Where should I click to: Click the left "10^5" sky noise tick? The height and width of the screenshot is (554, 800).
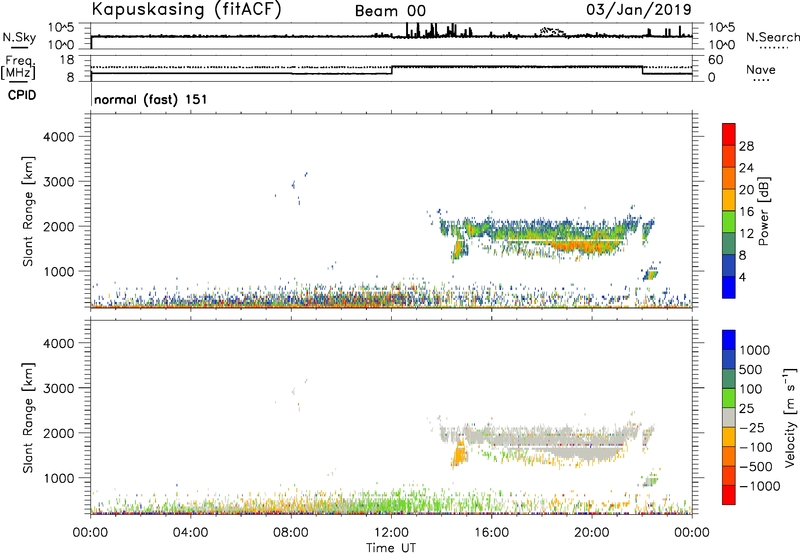coord(61,27)
